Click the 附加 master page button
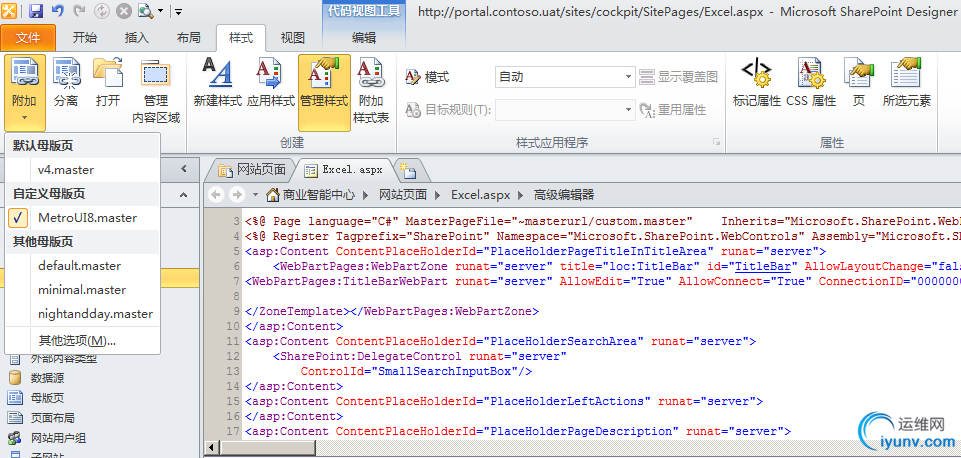 [x=25, y=92]
